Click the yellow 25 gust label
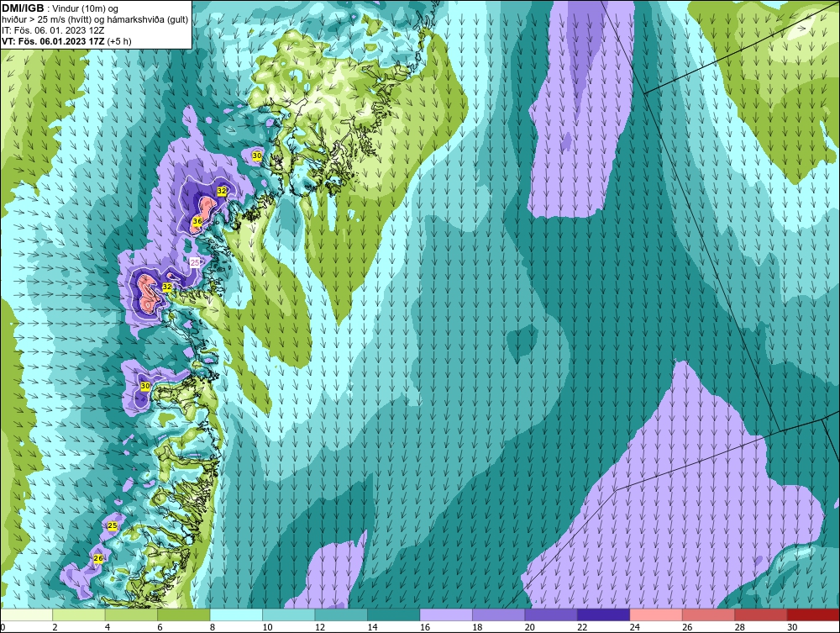Screen dimensions: 840x633 coord(113,525)
